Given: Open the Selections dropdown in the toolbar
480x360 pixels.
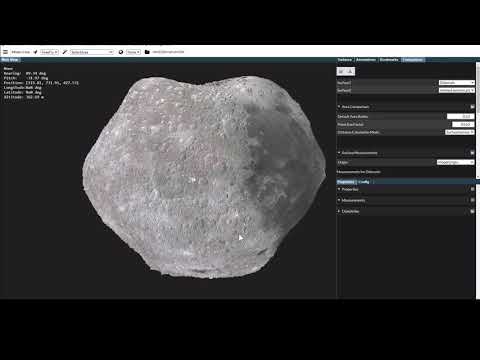Looking at the screenshot, I should coord(92,52).
